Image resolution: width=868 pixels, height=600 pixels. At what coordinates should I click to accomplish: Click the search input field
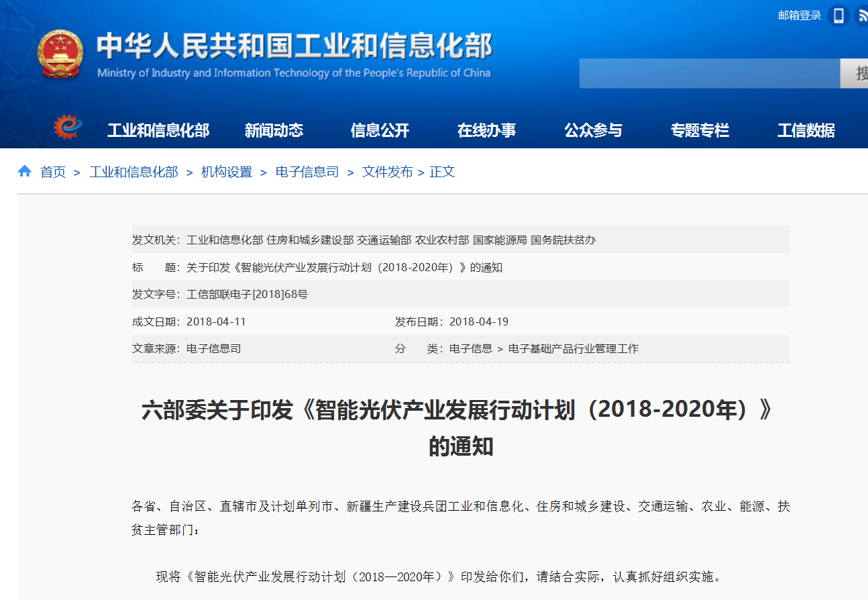pos(710,73)
